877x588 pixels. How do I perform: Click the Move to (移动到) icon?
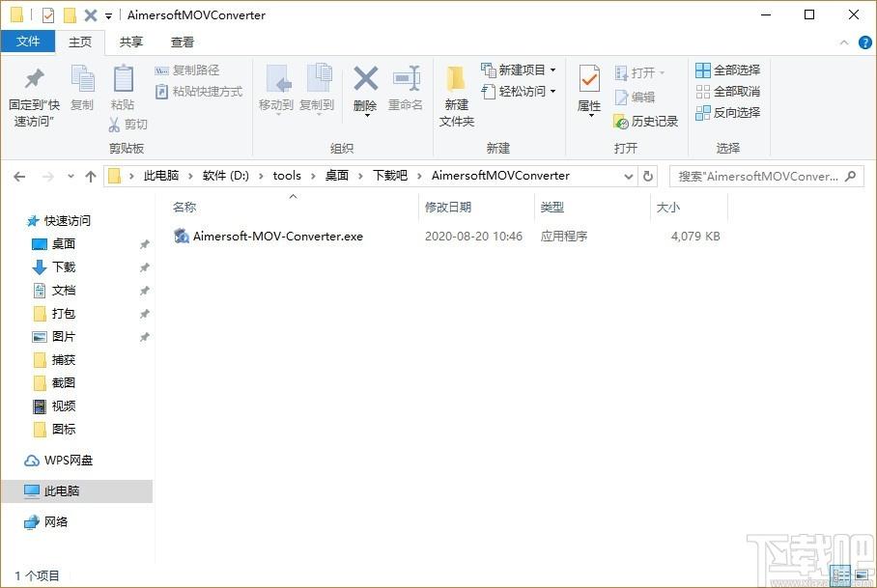tap(278, 79)
